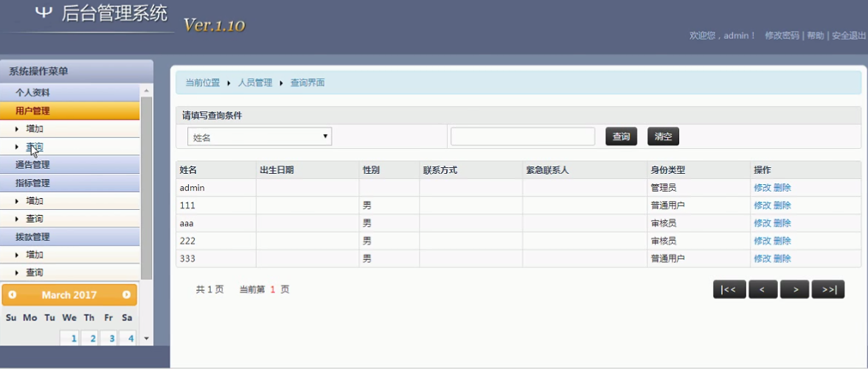Click 人员管理 in breadcrumb

click(255, 82)
